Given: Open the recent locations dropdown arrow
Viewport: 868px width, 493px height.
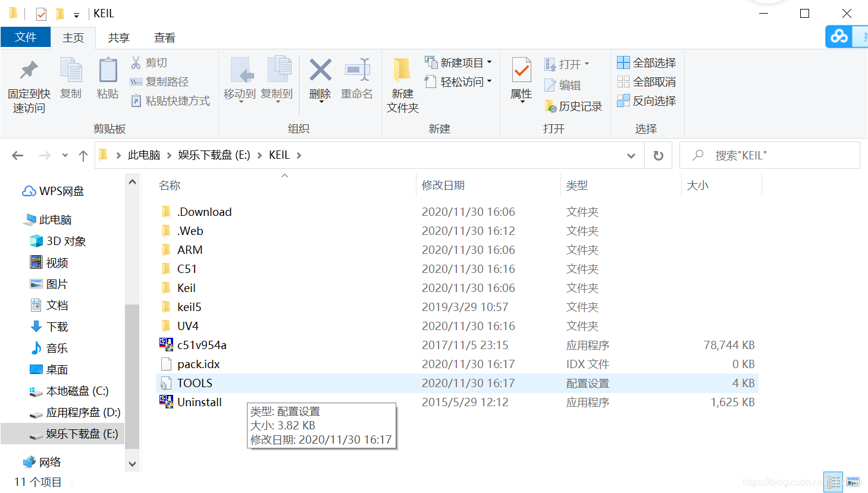Looking at the screenshot, I should [65, 155].
